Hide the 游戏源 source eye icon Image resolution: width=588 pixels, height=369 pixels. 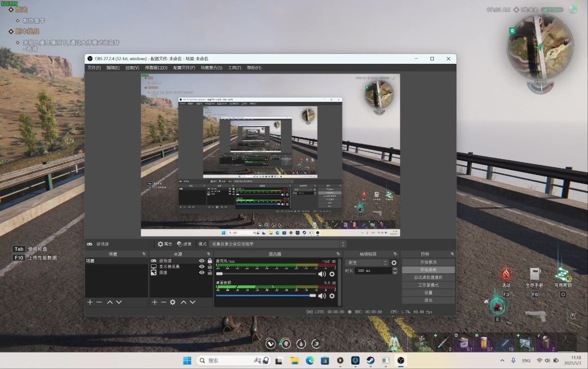202,261
